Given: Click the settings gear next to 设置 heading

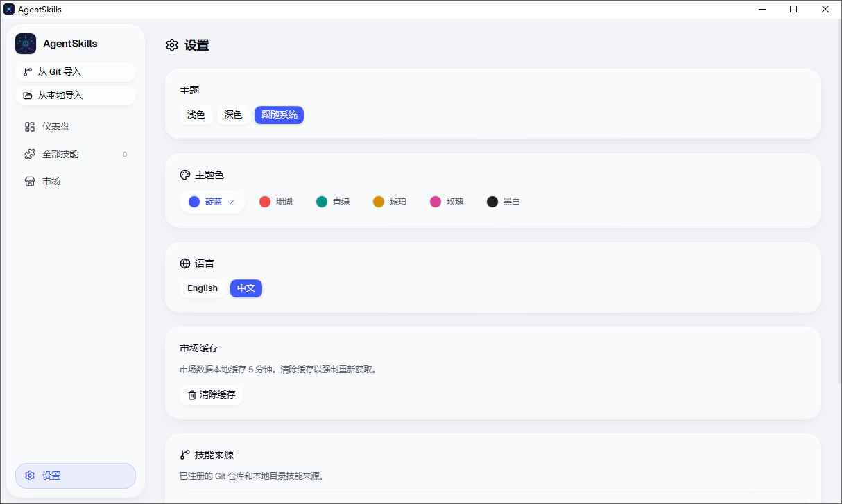Looking at the screenshot, I should tap(171, 44).
